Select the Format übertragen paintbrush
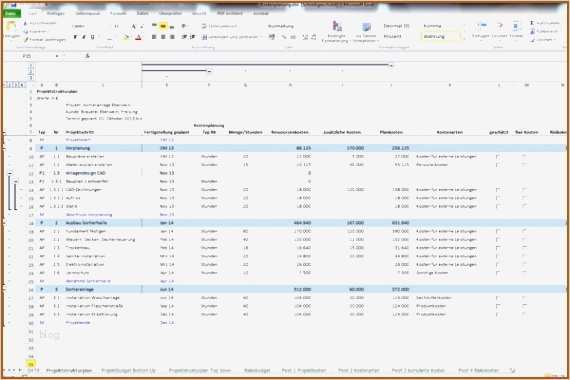This screenshot has height=380, width=570. click(25, 39)
